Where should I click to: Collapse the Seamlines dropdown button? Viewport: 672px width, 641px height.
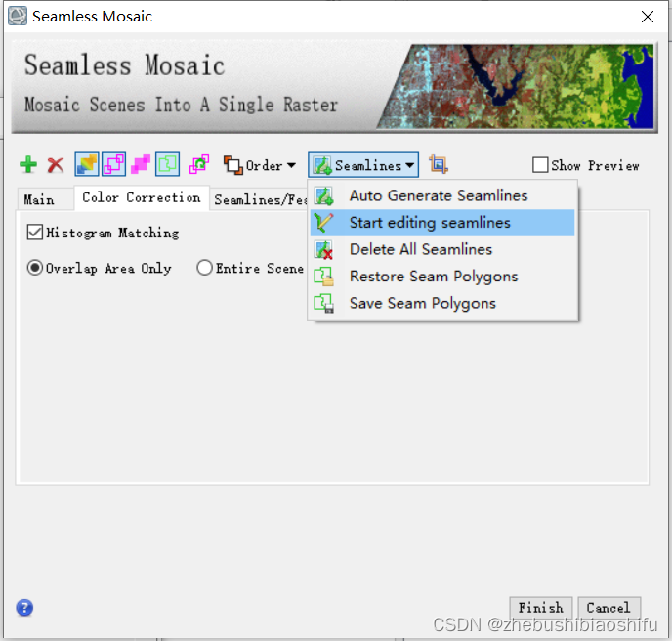[x=363, y=165]
